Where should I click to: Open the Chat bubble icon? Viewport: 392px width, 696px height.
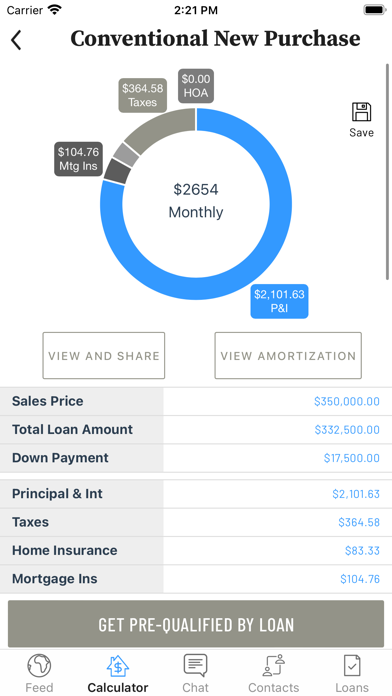tap(195, 665)
